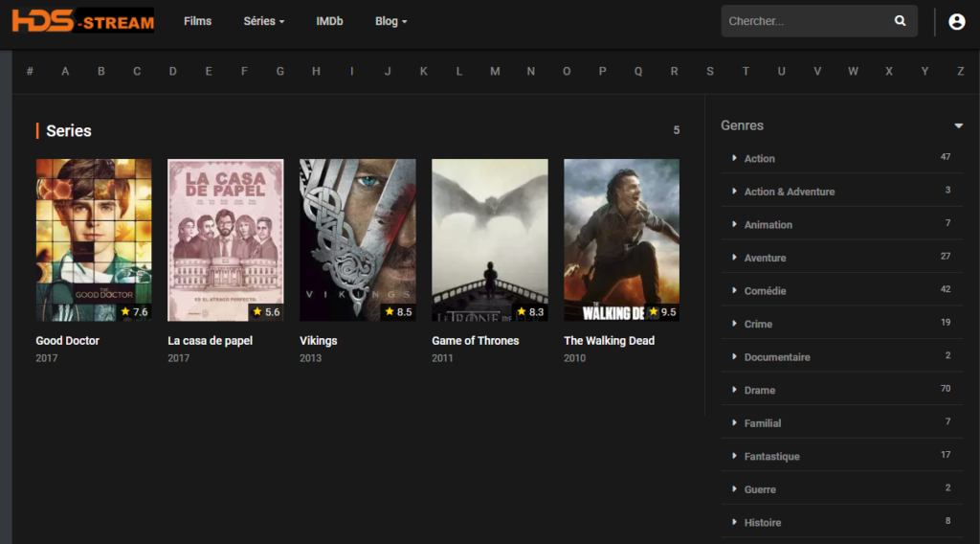Click the star rating 8.3 badge on Game of Thrones
This screenshot has width=980, height=544.
[x=530, y=312]
